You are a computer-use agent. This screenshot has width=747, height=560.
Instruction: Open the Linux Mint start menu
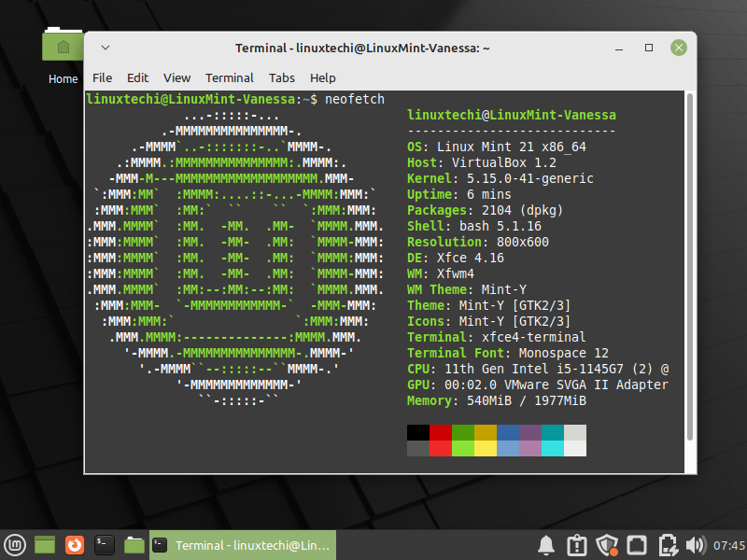coord(15,545)
